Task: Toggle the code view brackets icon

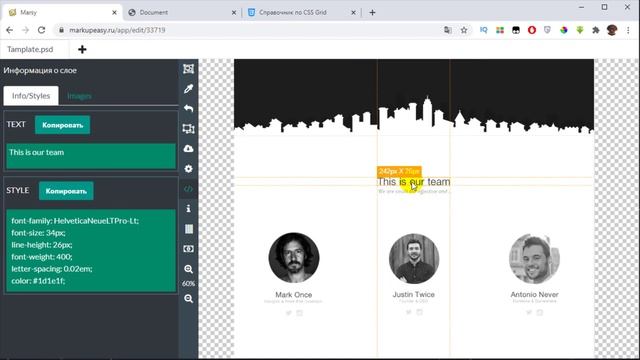Action: pos(188,189)
